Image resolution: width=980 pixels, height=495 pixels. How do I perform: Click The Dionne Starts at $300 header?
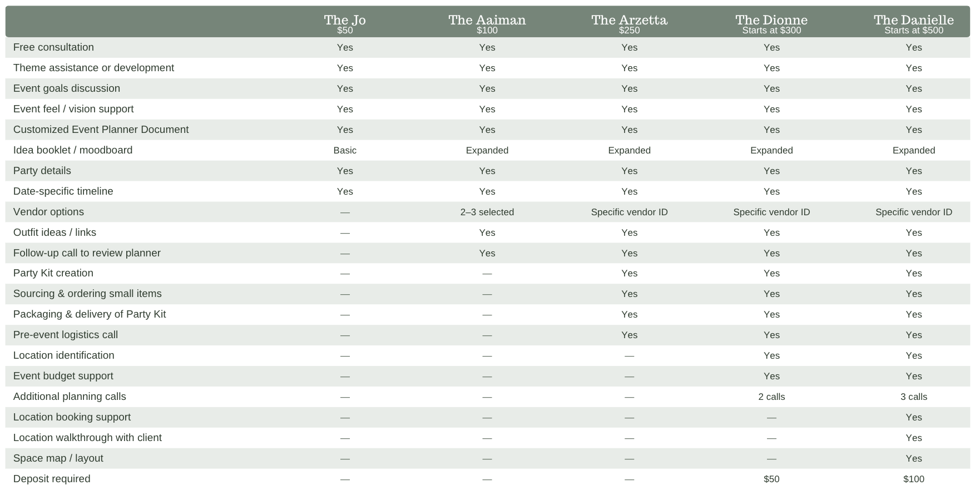(x=771, y=23)
